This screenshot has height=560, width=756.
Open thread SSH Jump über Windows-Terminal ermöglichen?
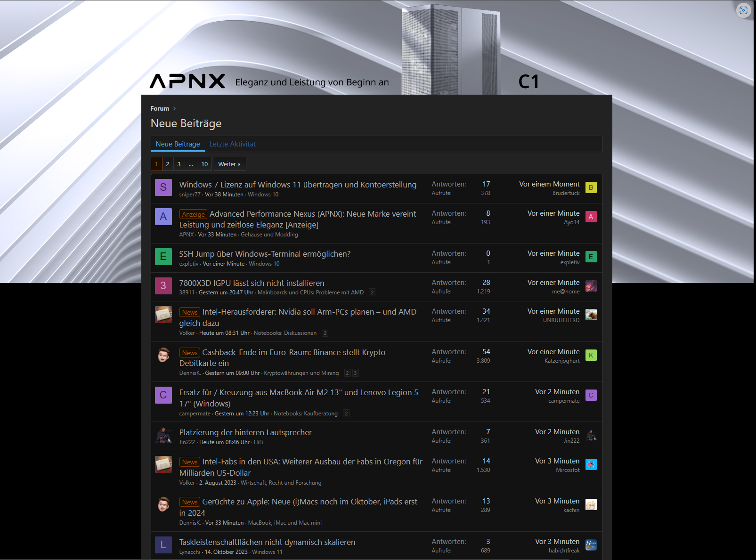tap(264, 254)
